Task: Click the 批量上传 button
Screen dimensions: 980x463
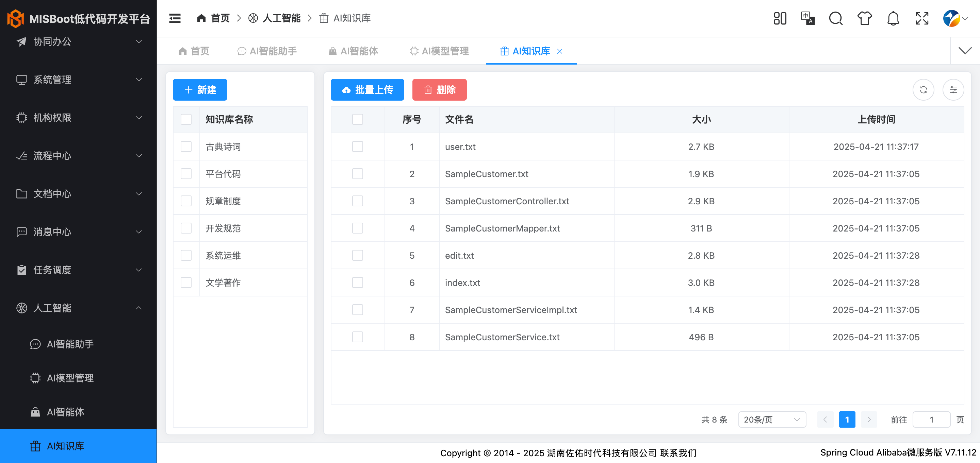Action: [367, 90]
